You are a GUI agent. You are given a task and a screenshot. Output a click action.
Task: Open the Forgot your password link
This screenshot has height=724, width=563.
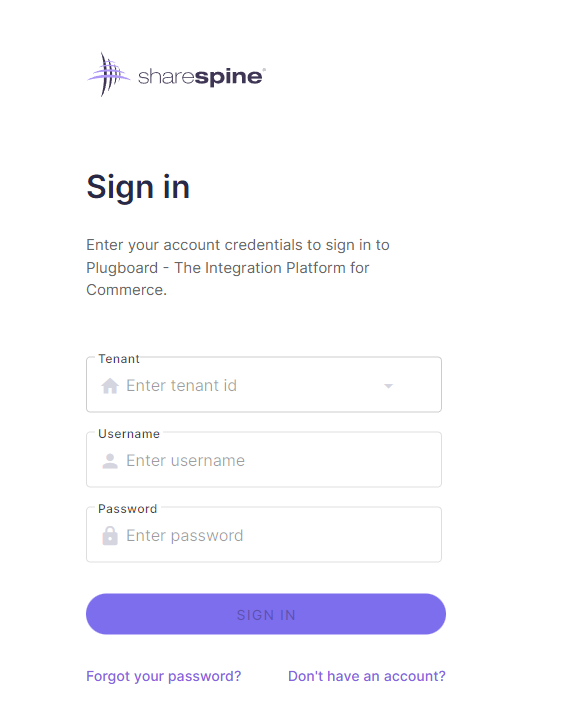(x=163, y=676)
